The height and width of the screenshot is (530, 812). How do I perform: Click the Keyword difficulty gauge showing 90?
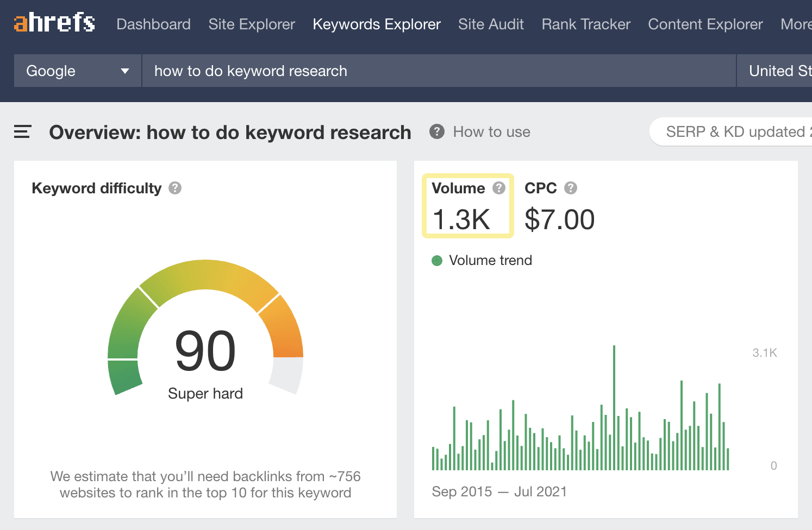[205, 337]
